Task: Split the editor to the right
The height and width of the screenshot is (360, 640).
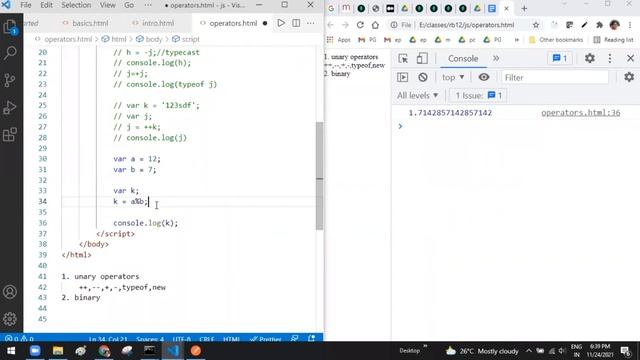Action: (x=296, y=23)
